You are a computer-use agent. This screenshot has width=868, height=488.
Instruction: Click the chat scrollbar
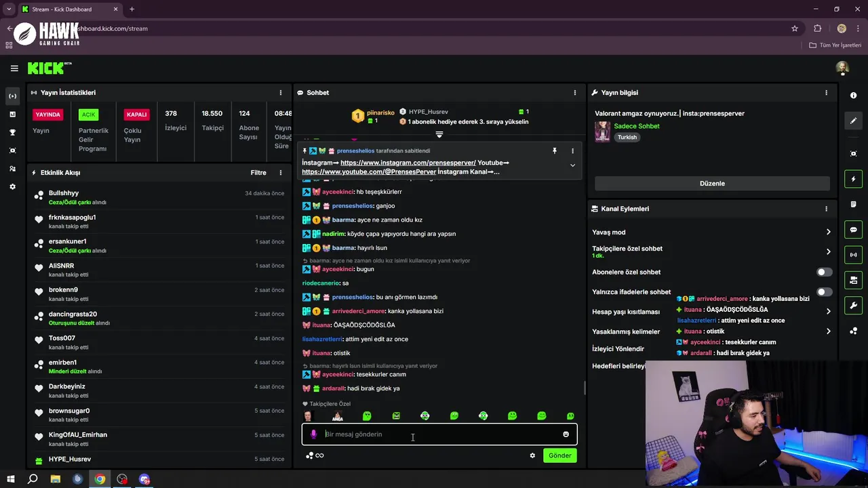585,388
